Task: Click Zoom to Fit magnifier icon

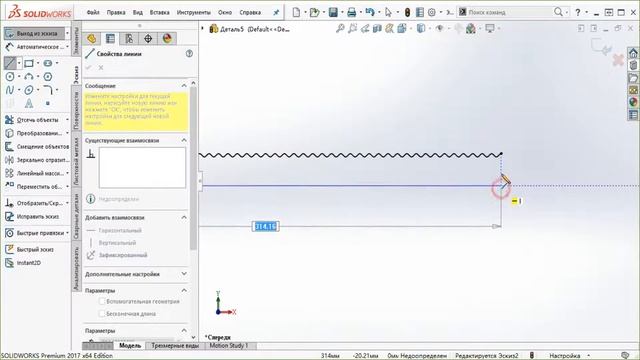Action: tap(340, 29)
